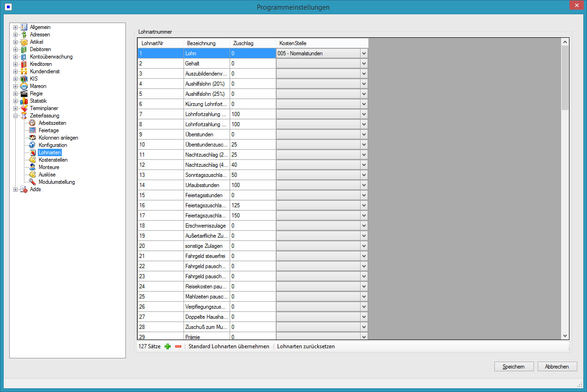This screenshot has width=587, height=392.
Task: Select Auslöse in the settings tree
Action: coord(47,175)
